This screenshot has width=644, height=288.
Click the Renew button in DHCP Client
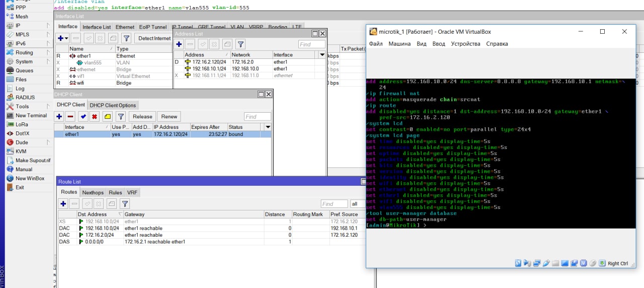click(x=169, y=117)
